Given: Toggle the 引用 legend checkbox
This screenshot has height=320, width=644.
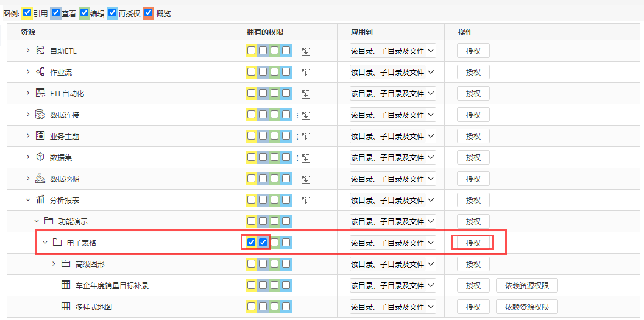Looking at the screenshot, I should tap(27, 13).
